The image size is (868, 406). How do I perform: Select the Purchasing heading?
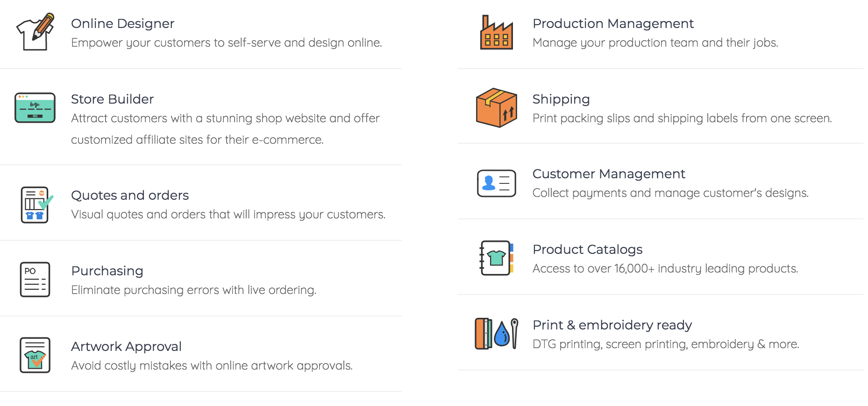(x=107, y=271)
